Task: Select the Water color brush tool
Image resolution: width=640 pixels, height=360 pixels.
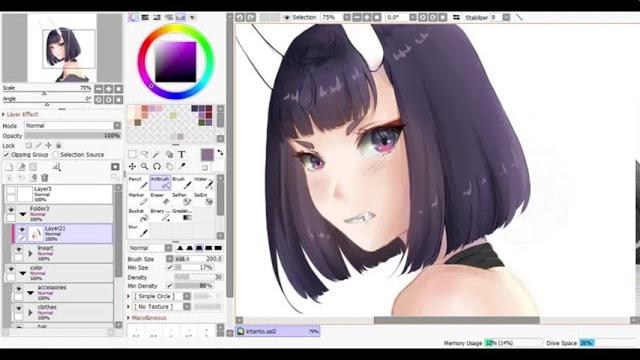Action: (204, 182)
